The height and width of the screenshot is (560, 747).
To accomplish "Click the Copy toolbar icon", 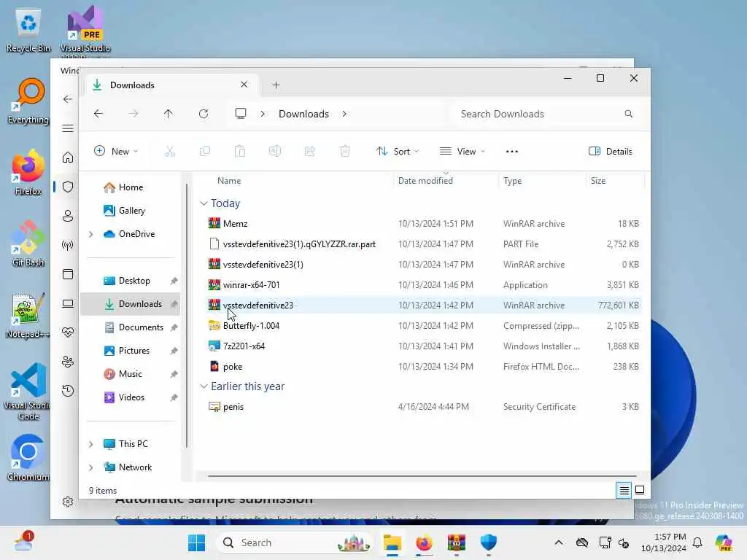I will (205, 152).
